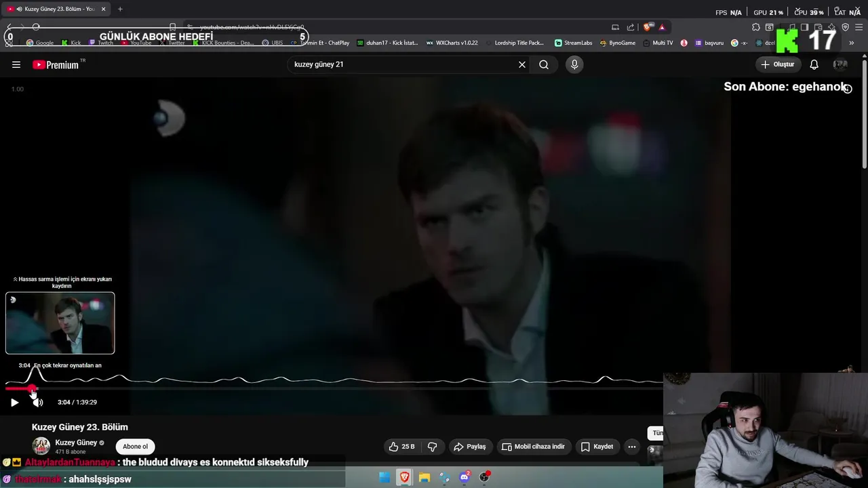Open the Kuzey Güney channel avatar
Screen dimensions: 868x488
point(41,446)
